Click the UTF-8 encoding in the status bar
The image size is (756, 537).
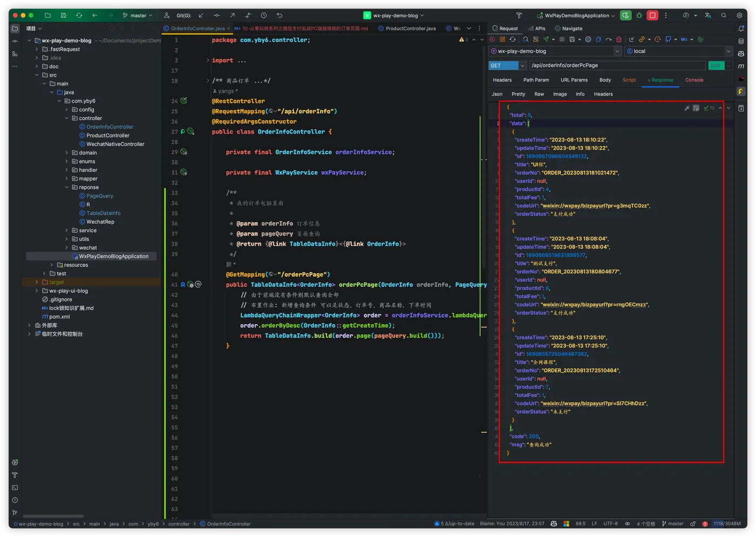[x=610, y=524]
